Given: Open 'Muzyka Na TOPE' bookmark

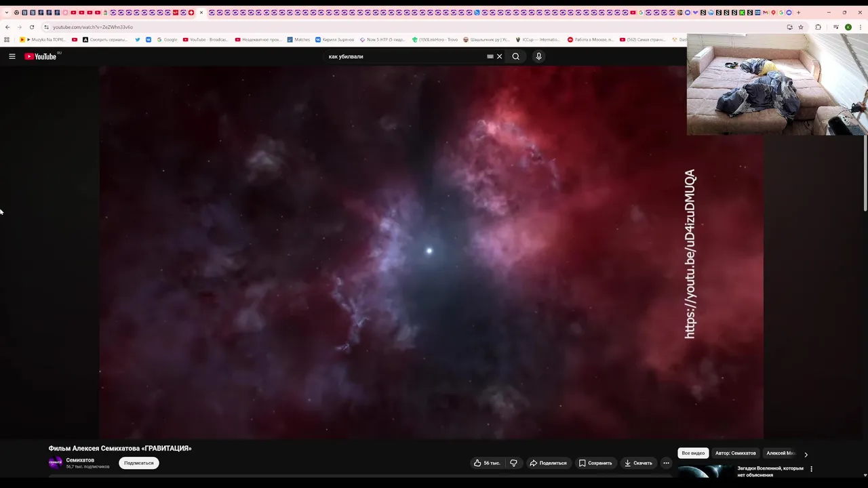Looking at the screenshot, I should click(x=43, y=39).
